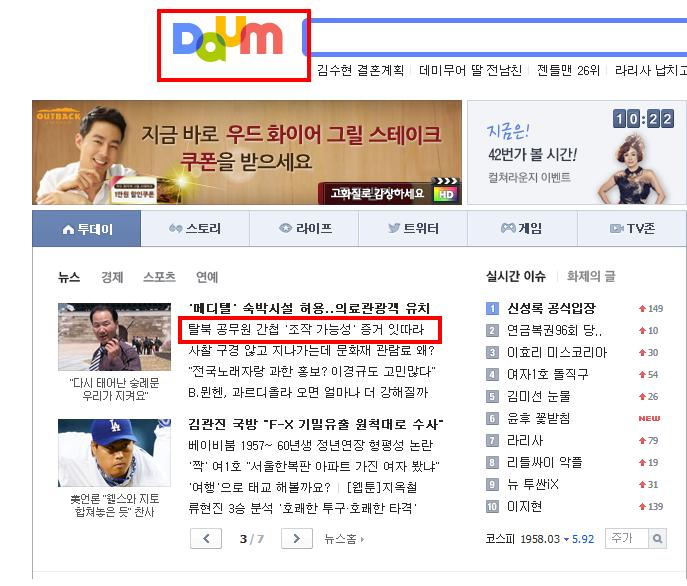Click the Daum logo
The width and height of the screenshot is (687, 586).
(228, 39)
